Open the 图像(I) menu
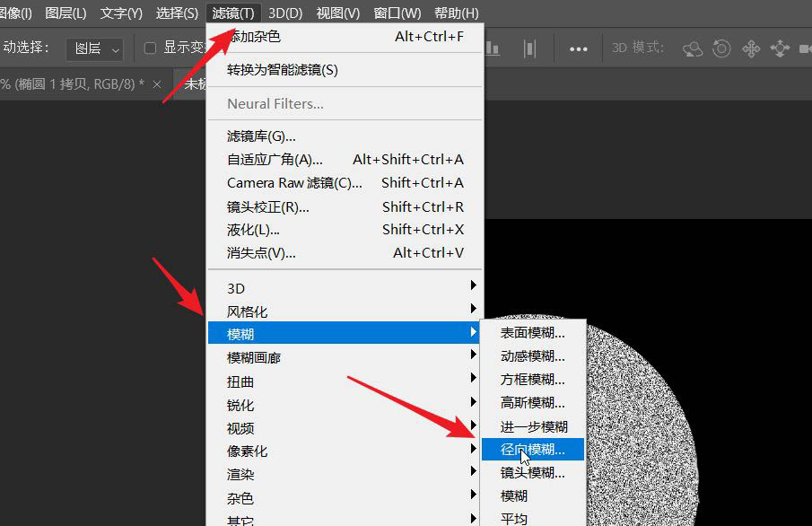812x526 pixels. point(15,13)
